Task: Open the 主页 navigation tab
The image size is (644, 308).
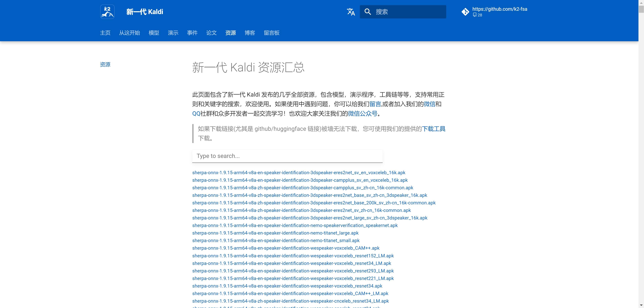Action: pyautogui.click(x=105, y=33)
